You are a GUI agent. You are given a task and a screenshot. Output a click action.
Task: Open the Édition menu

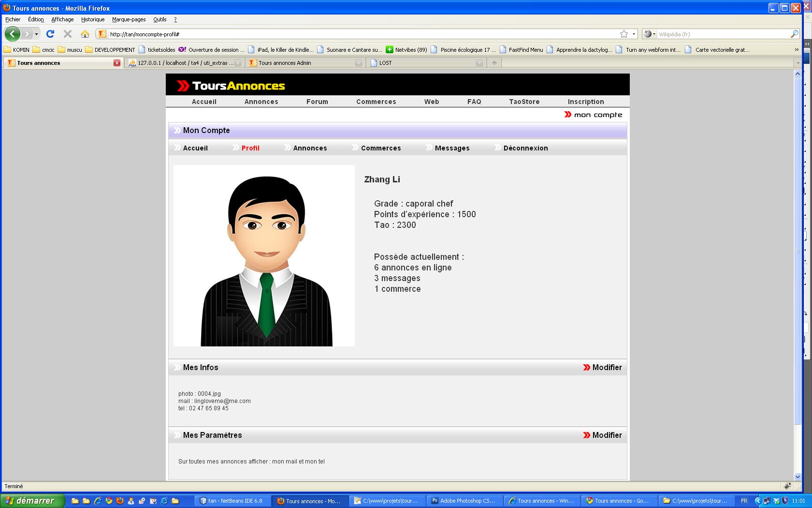pyautogui.click(x=36, y=19)
